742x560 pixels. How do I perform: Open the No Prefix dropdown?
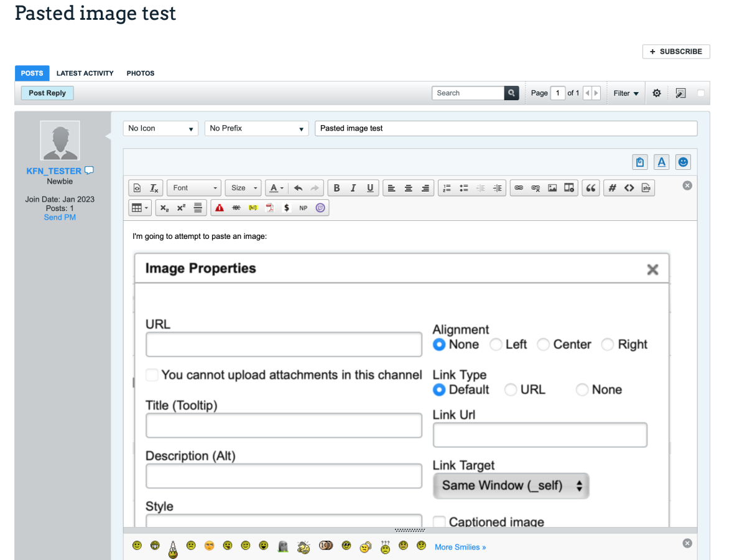click(256, 128)
